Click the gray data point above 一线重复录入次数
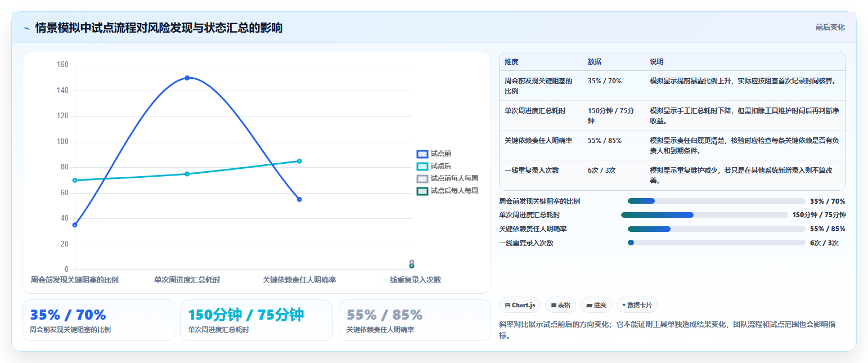The image size is (868, 363). pos(412,262)
